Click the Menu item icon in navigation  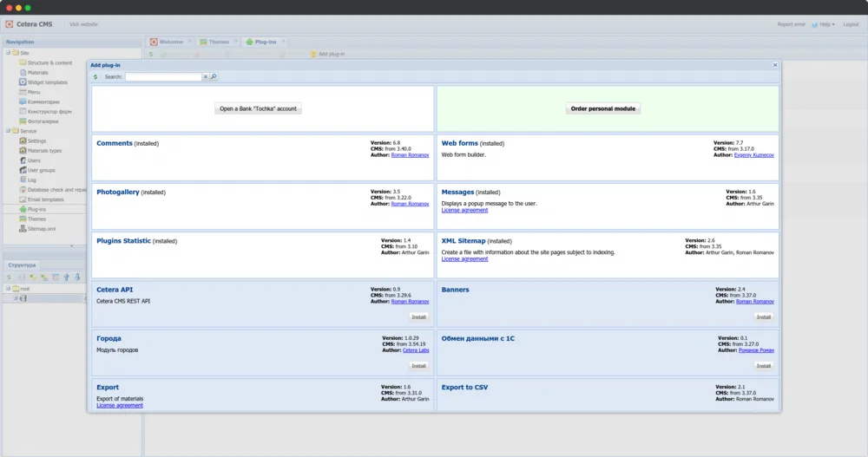coord(23,92)
